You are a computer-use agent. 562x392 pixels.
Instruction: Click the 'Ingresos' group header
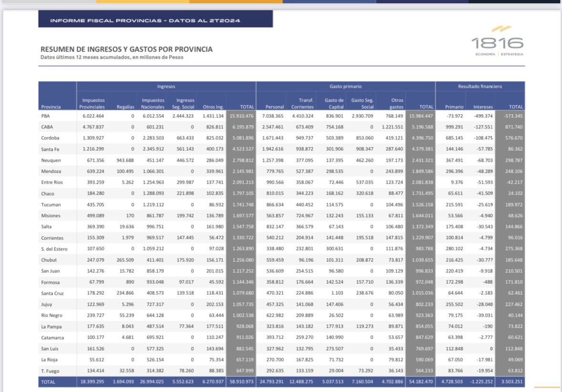coord(166,86)
